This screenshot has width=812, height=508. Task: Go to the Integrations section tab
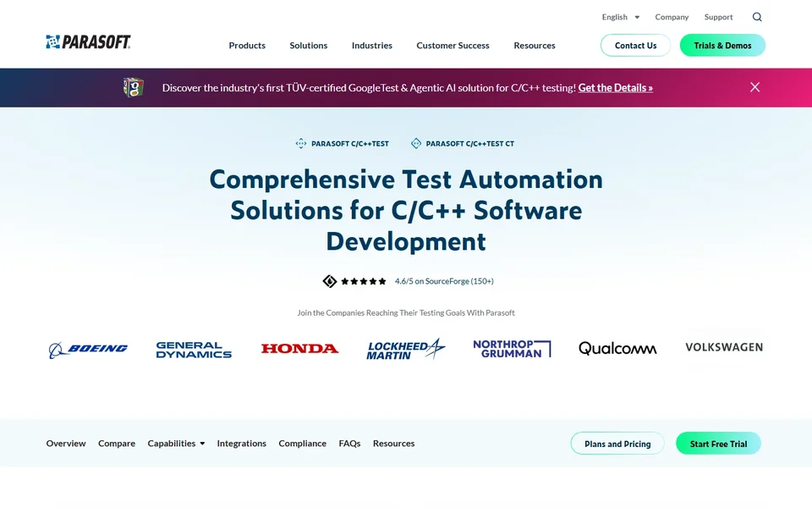(241, 444)
